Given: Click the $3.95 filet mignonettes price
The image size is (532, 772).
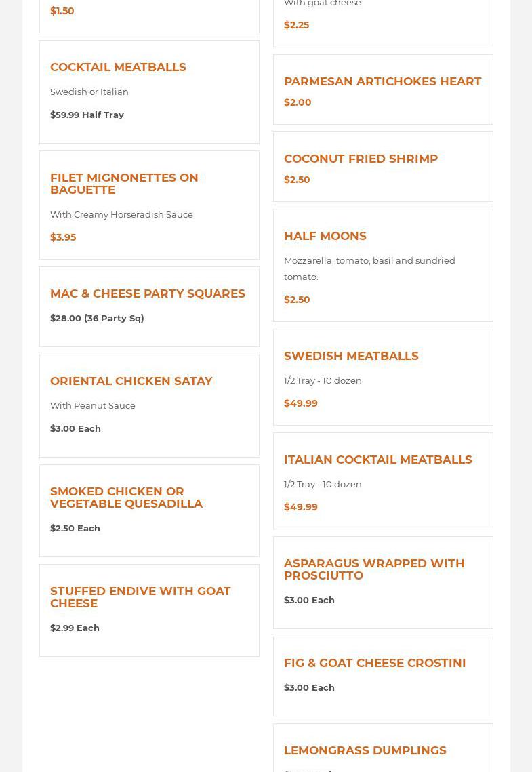Looking at the screenshot, I should (x=63, y=237).
